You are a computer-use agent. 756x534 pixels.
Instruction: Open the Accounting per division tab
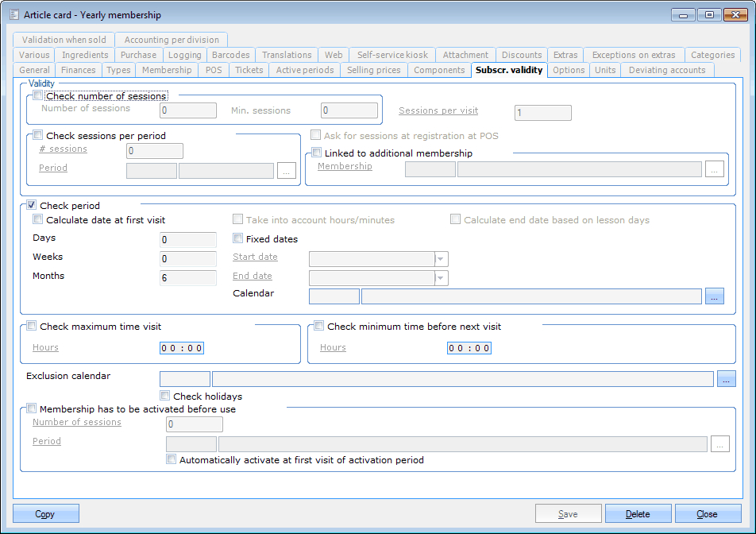click(172, 40)
